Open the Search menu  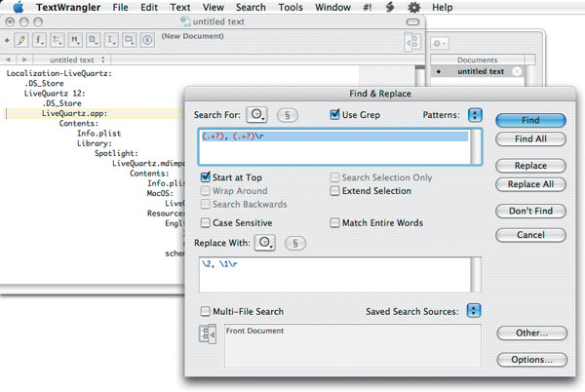(x=250, y=8)
